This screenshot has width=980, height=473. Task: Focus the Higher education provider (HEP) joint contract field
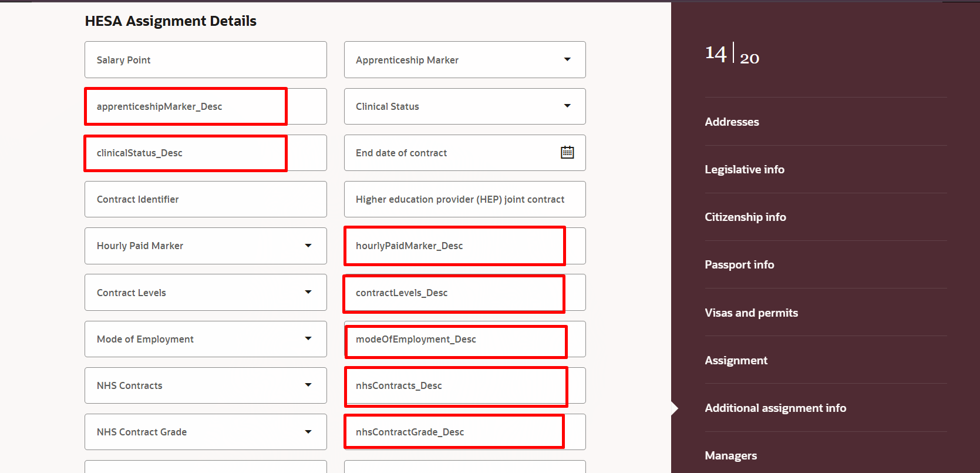coord(465,199)
